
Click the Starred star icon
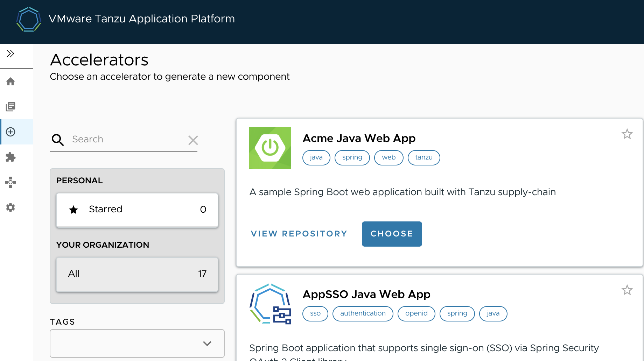73,210
